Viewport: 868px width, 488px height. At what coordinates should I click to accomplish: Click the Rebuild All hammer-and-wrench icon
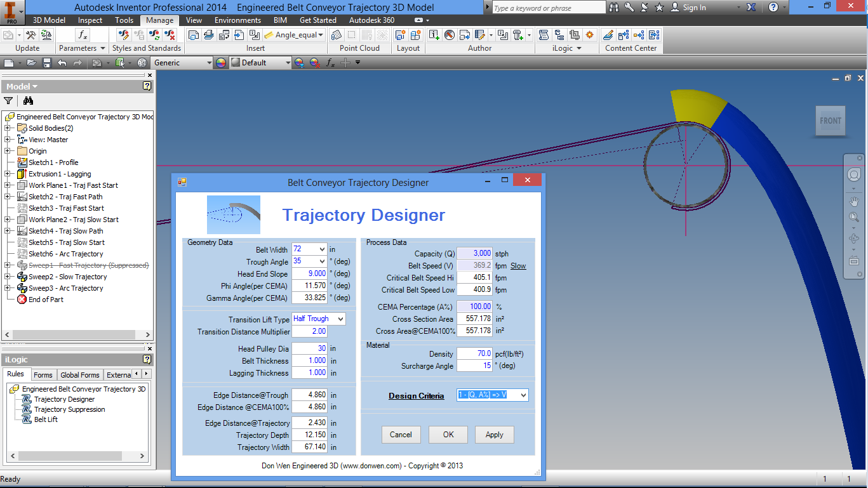pos(30,35)
